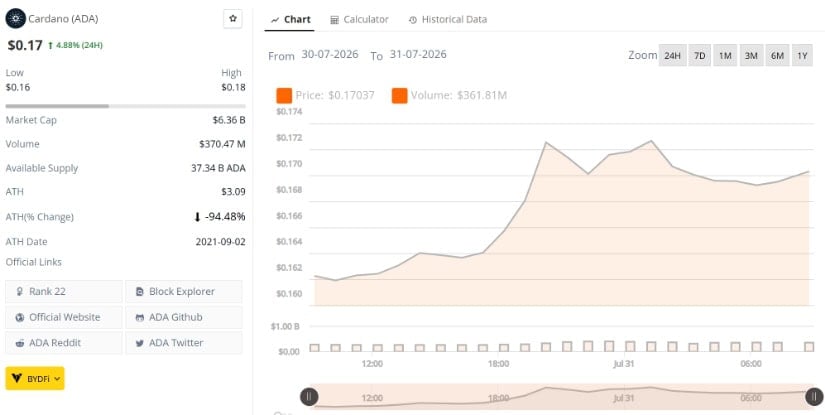Screen dimensions: 825x415
Task: Click the green 24H up-arrow indicator
Action: (51, 45)
